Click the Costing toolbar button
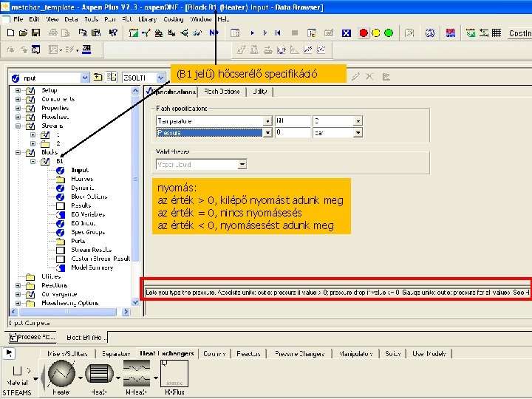This screenshot has width=532, height=399. (519, 33)
